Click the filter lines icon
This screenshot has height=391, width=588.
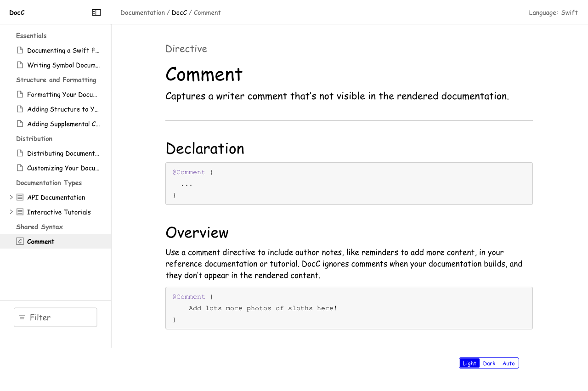pyautogui.click(x=22, y=317)
